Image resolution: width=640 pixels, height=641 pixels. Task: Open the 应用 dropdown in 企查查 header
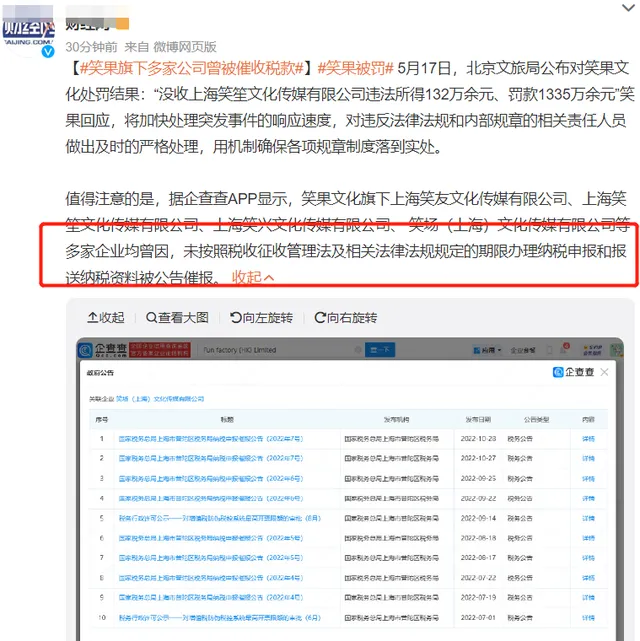487,350
